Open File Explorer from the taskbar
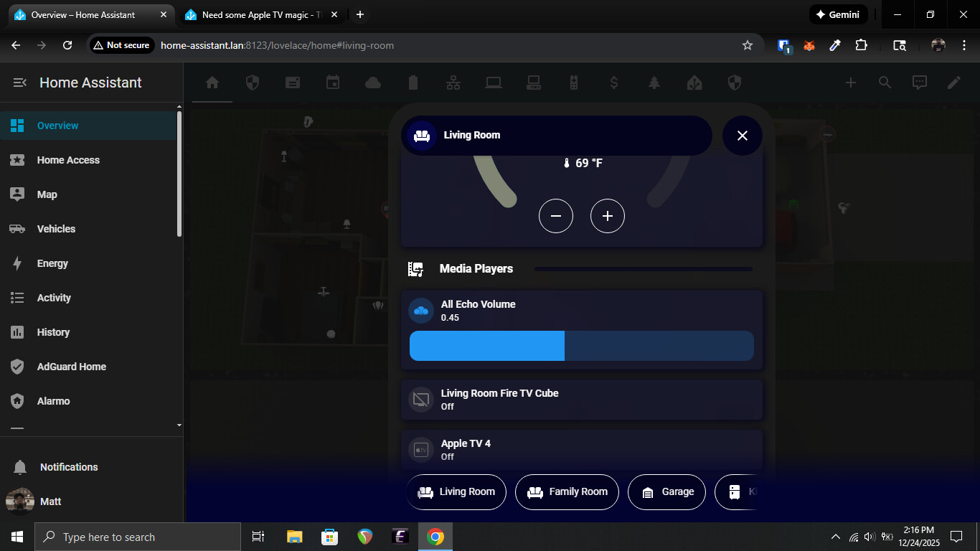The height and width of the screenshot is (551, 980). [295, 537]
